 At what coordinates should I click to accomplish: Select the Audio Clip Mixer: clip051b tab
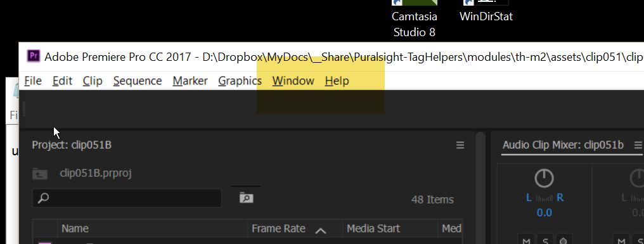[563, 145]
